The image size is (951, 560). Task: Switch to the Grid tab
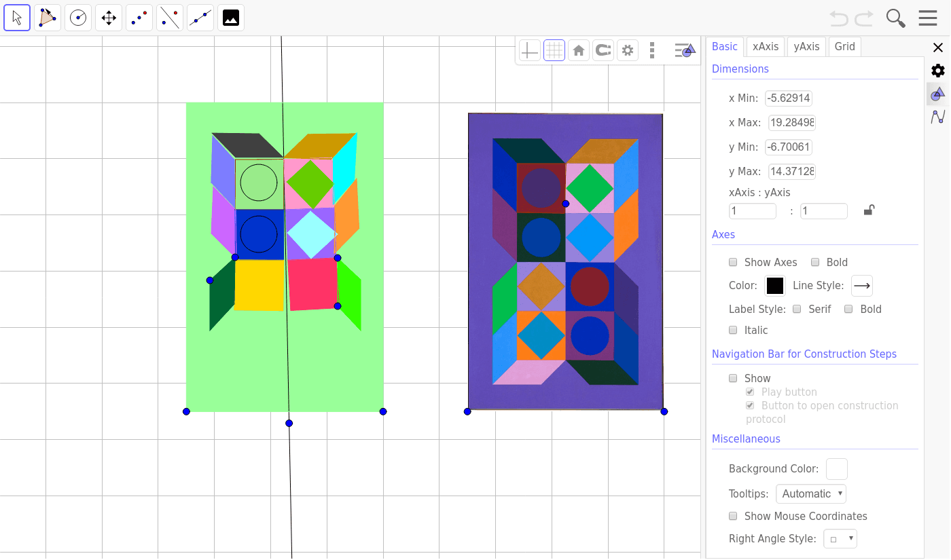click(845, 46)
